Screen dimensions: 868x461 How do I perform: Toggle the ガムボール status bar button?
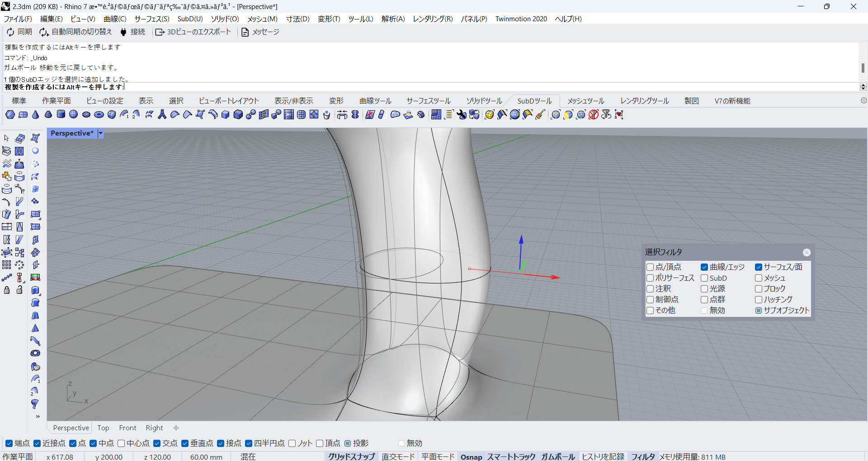[x=558, y=456]
